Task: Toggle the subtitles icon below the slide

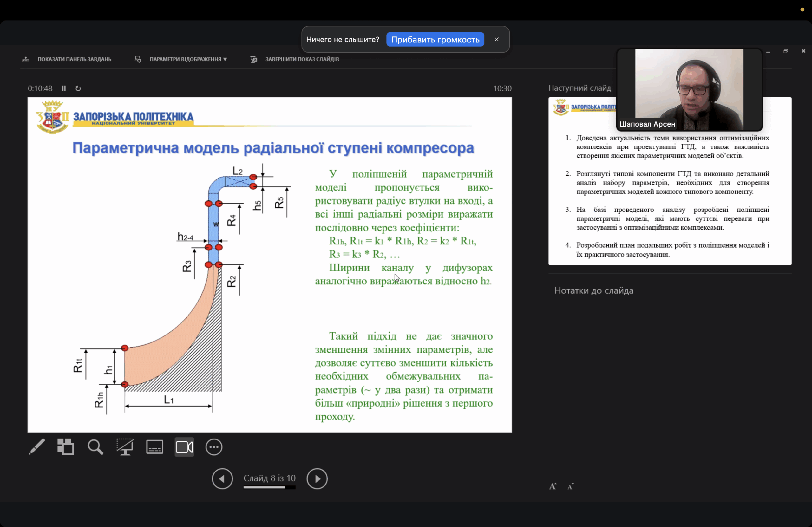Action: (x=154, y=447)
